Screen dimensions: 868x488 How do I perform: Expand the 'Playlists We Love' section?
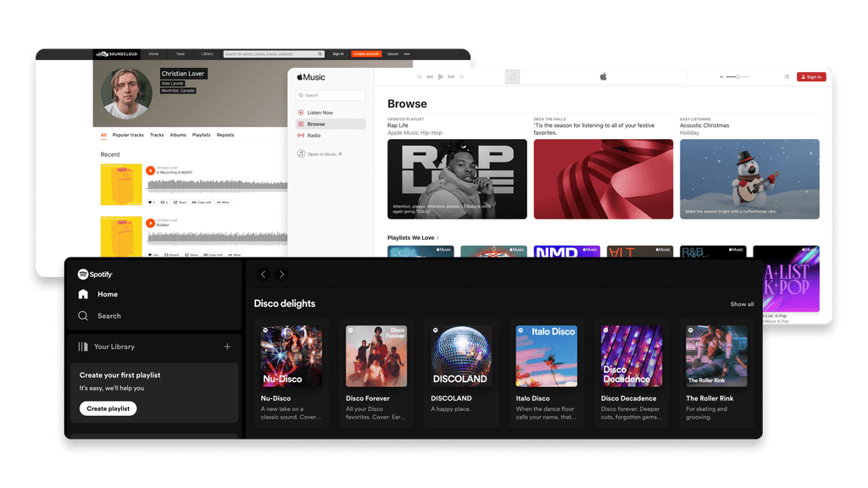click(439, 238)
